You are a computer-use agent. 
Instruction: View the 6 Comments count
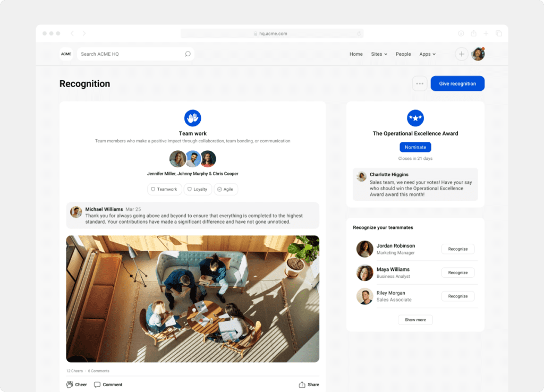98,371
